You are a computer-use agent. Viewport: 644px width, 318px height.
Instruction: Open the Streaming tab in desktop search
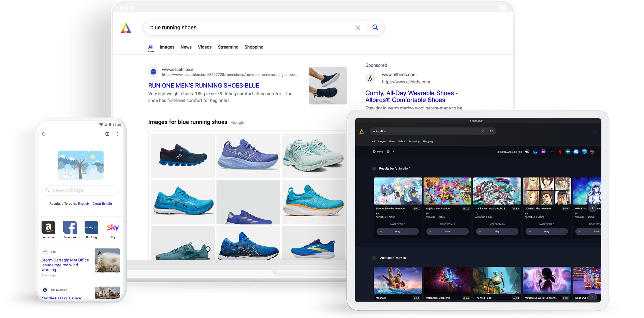tap(228, 47)
